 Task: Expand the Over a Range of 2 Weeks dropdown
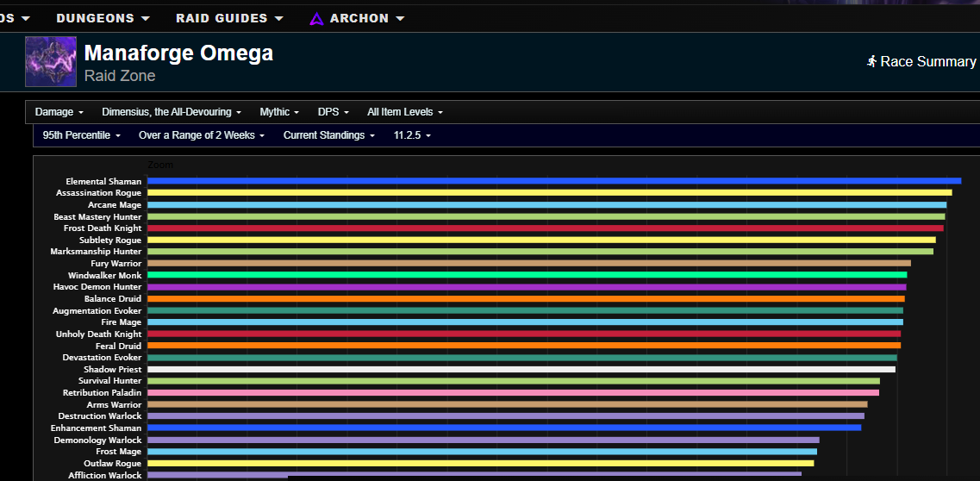(202, 135)
